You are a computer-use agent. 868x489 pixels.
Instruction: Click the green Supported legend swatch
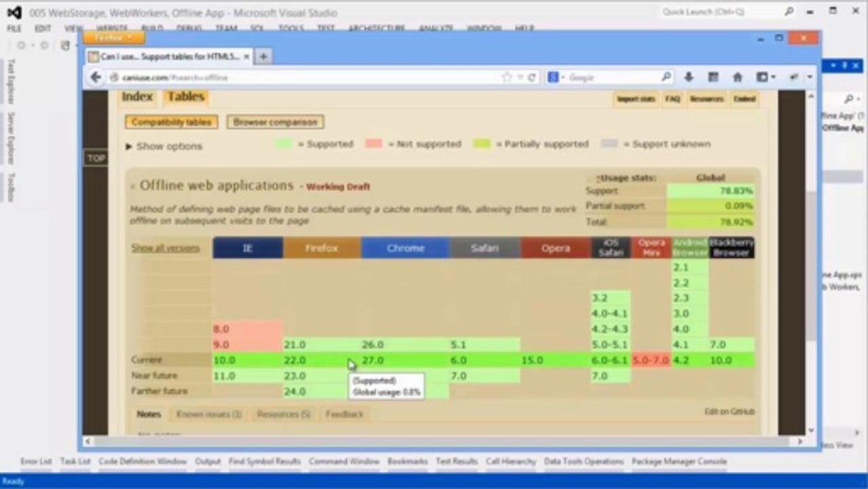284,144
